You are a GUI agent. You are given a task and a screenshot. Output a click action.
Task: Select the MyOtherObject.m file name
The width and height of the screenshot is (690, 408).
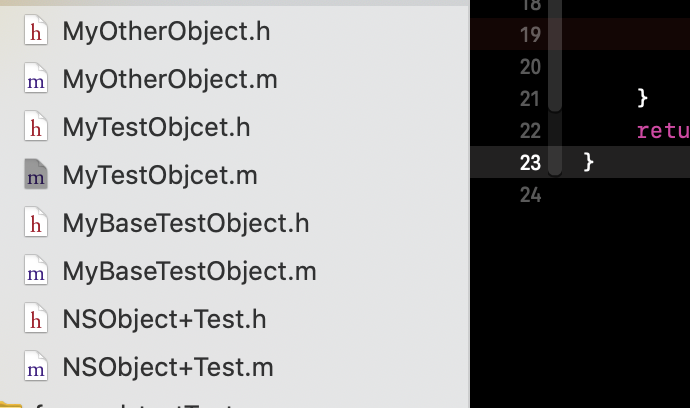coord(170,79)
